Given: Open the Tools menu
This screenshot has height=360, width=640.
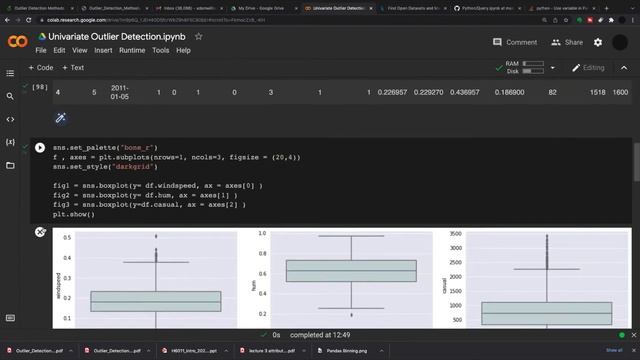Looking at the screenshot, I should 160,50.
